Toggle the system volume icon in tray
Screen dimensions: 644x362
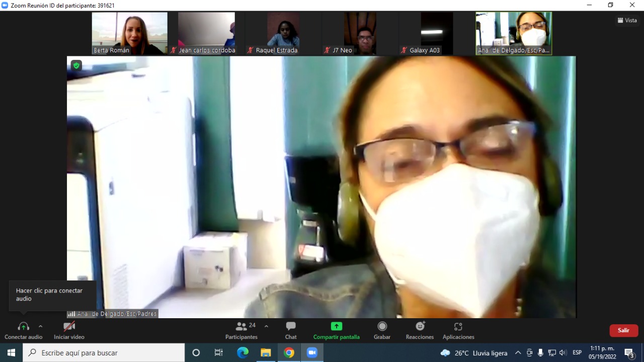(562, 352)
